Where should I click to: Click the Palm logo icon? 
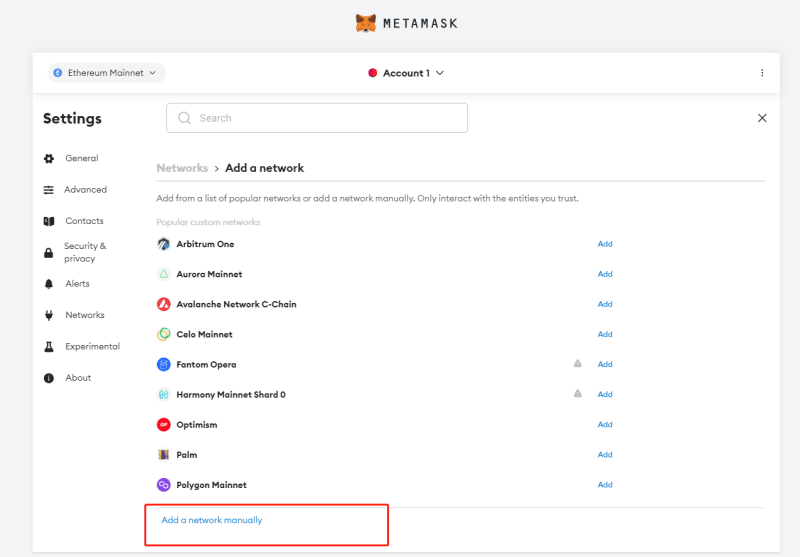[x=163, y=454]
